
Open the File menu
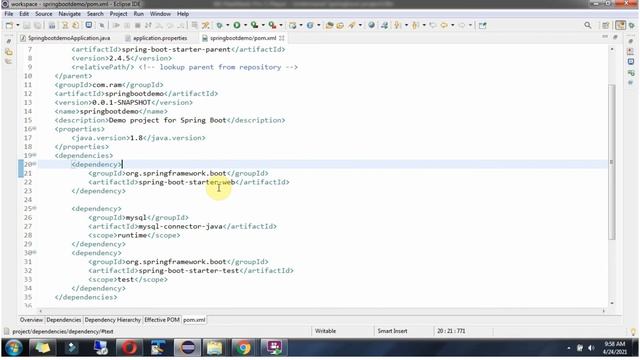9,14
